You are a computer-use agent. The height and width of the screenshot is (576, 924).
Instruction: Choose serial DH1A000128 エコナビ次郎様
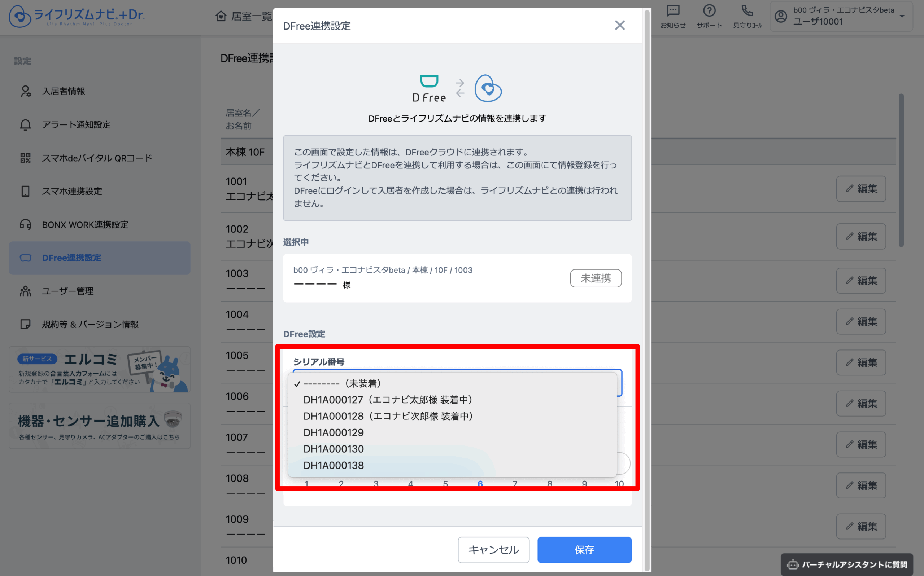(452, 416)
